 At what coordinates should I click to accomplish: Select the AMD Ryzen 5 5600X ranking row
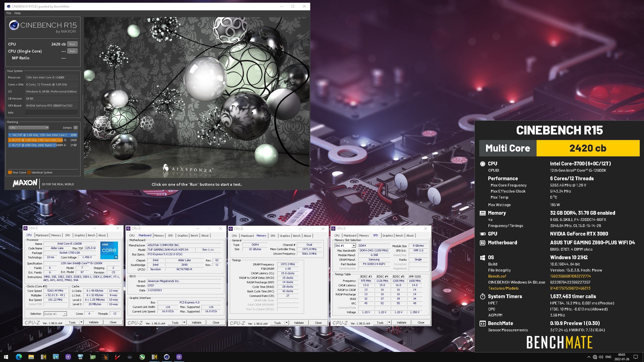[x=43, y=145]
